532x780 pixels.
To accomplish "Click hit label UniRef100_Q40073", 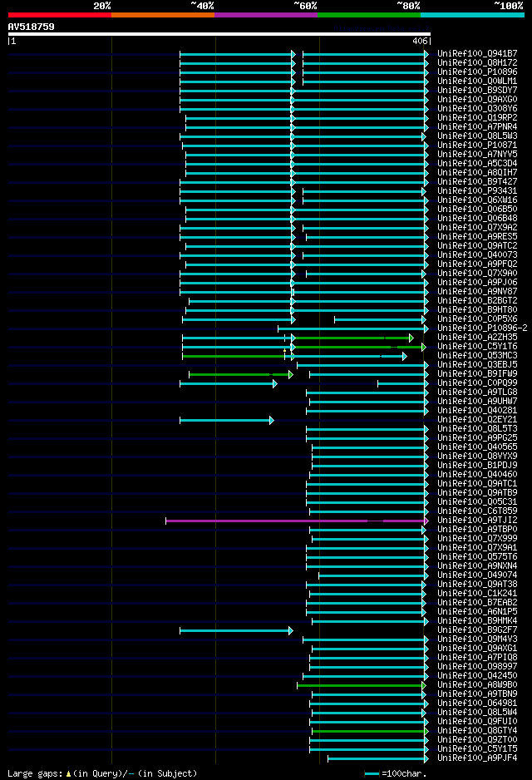I will pyautogui.click(x=477, y=254).
